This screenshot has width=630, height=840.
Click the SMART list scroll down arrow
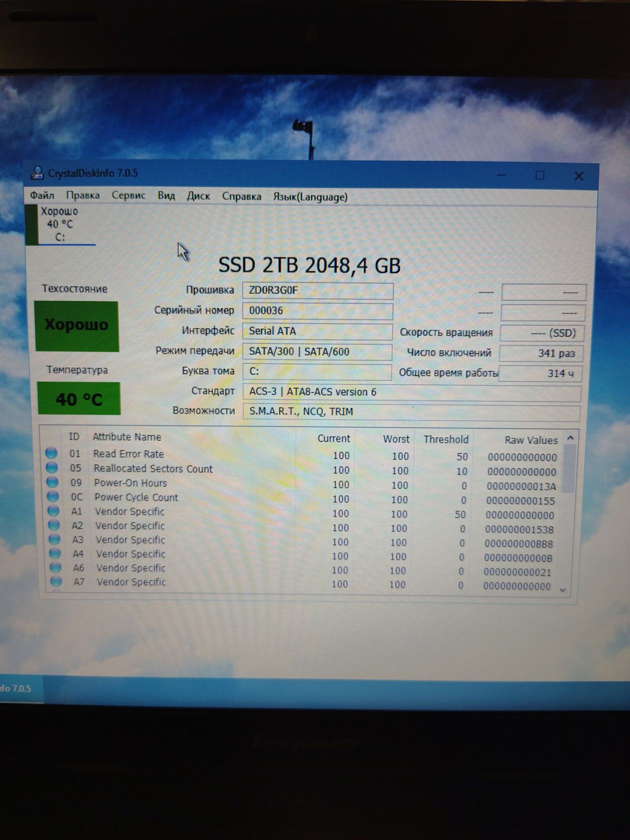tap(563, 590)
